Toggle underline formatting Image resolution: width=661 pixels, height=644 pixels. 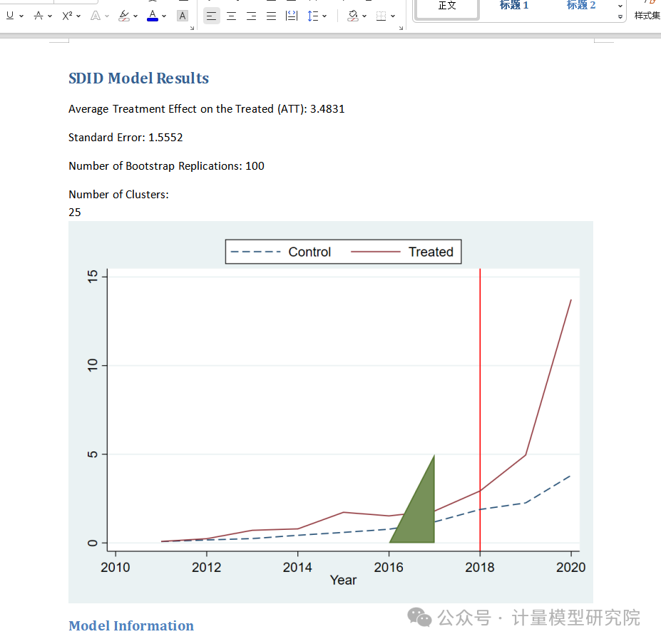(x=10, y=16)
